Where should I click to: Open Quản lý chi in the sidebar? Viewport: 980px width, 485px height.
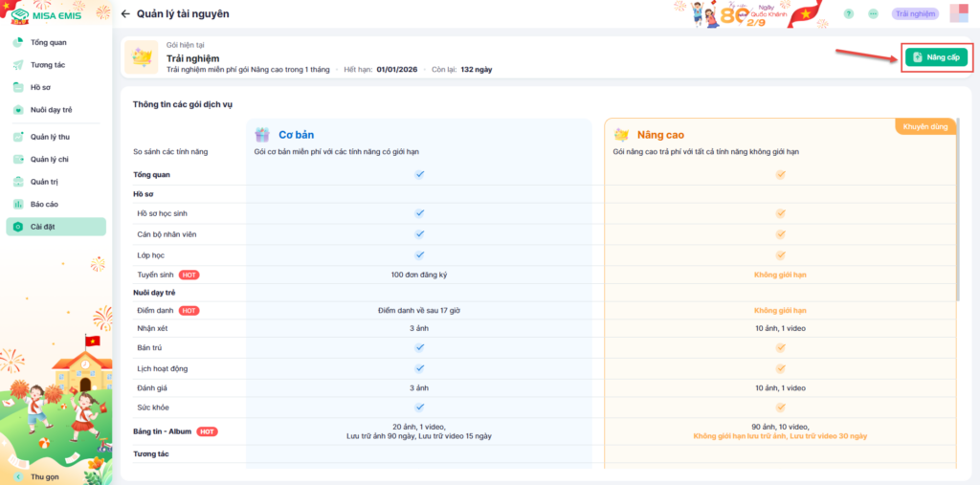click(x=56, y=160)
